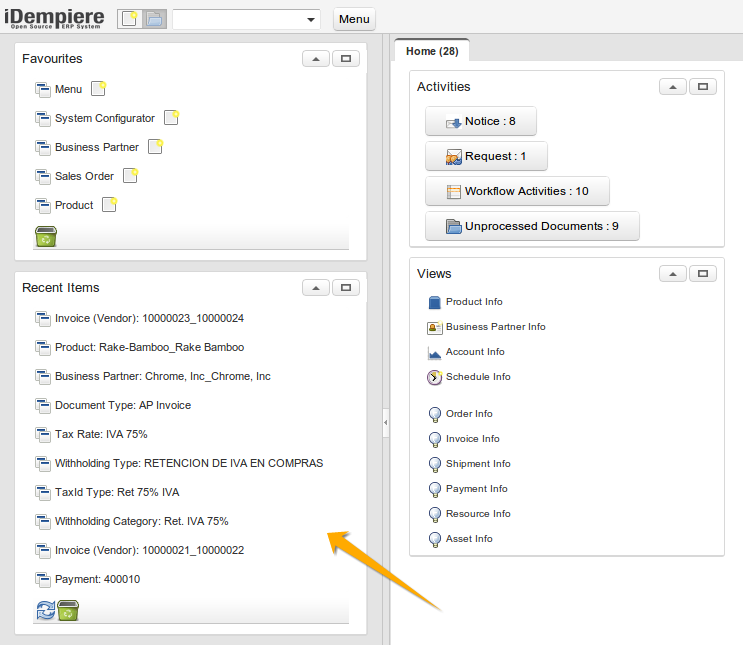Toggle the left toolbar window-list icon button
The height and width of the screenshot is (645, 743).
coord(130,19)
